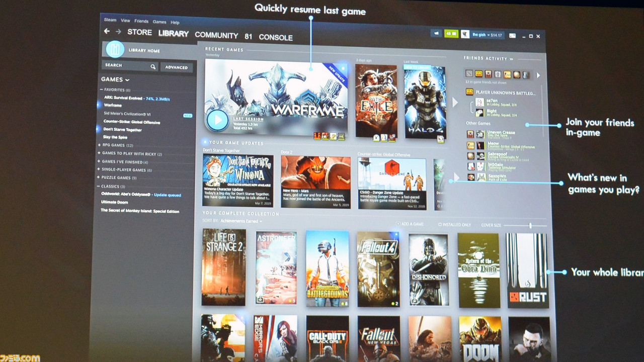The image size is (644, 362).
Task: Open the Friends menu
Action: tap(141, 21)
